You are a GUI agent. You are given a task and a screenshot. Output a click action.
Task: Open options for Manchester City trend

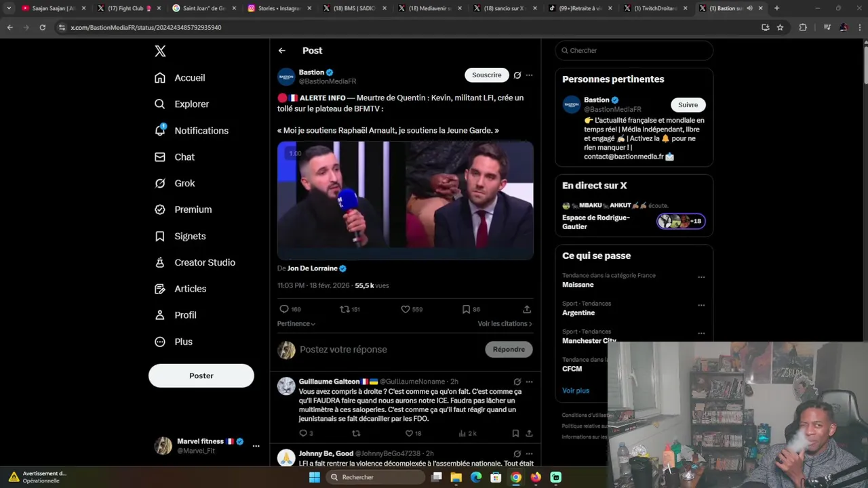(x=701, y=333)
